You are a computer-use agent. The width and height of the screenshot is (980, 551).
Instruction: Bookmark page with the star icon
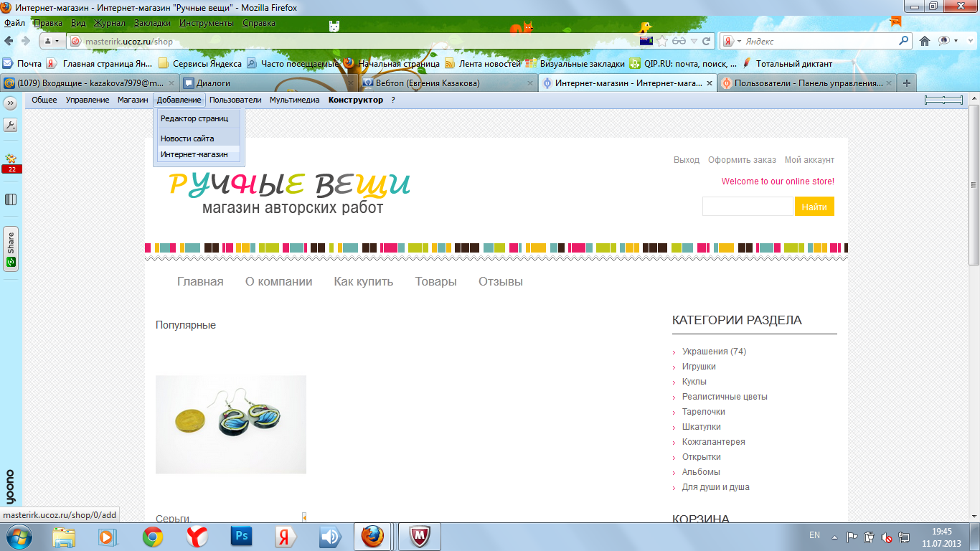(662, 41)
